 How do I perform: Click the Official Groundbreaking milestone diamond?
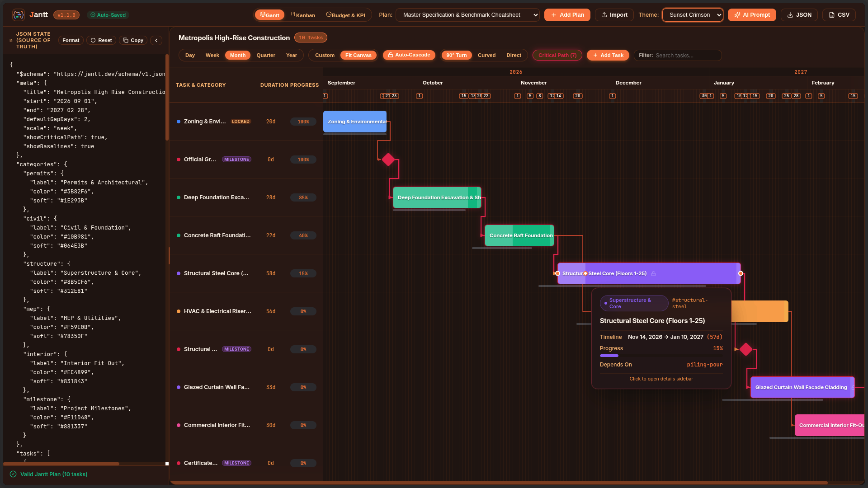point(388,160)
